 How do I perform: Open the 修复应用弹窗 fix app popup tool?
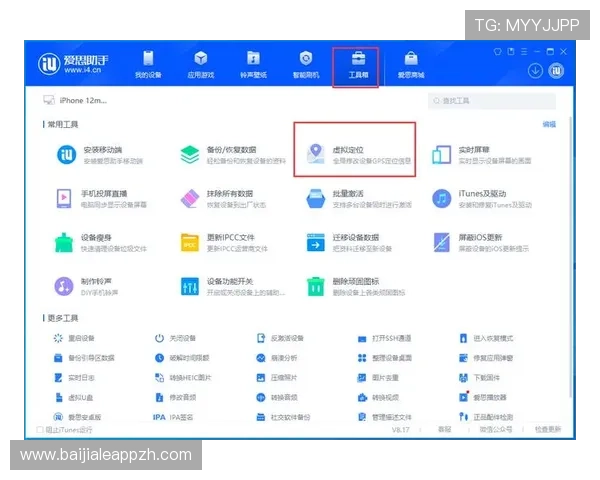[x=486, y=358]
